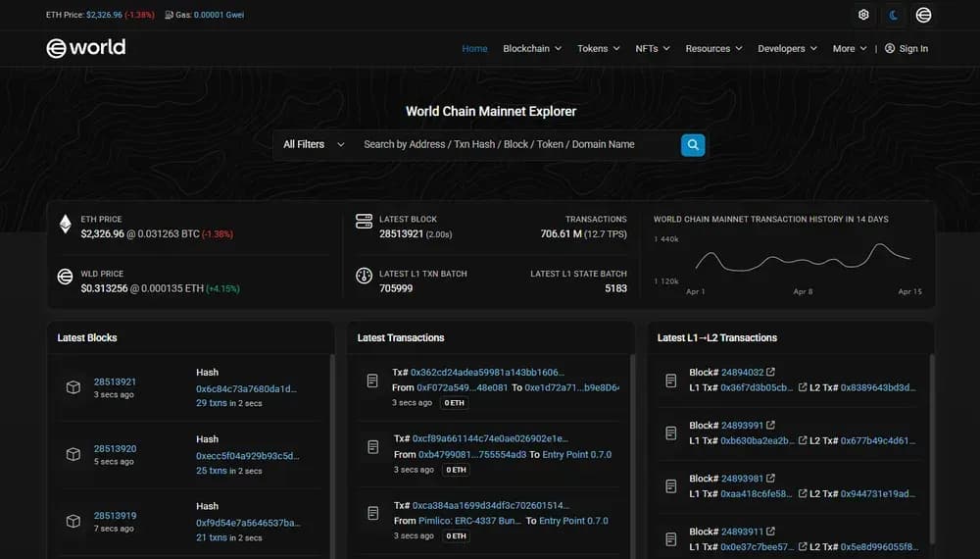Click the document icon for Block# 24893991

point(670,433)
